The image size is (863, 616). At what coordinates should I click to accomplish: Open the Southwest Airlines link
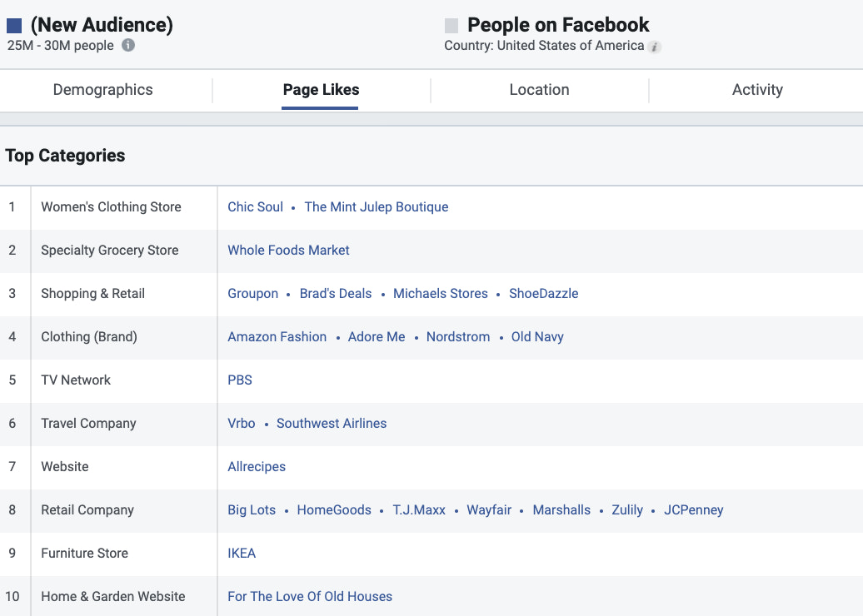tap(332, 423)
